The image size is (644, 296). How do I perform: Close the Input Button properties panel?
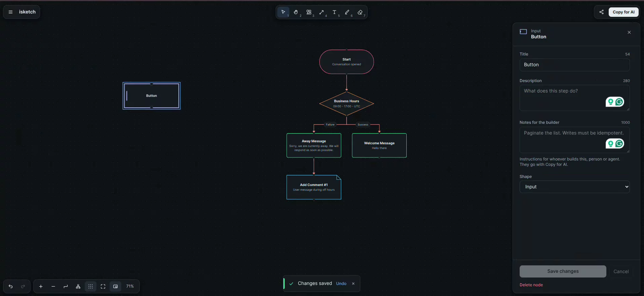pos(629,32)
